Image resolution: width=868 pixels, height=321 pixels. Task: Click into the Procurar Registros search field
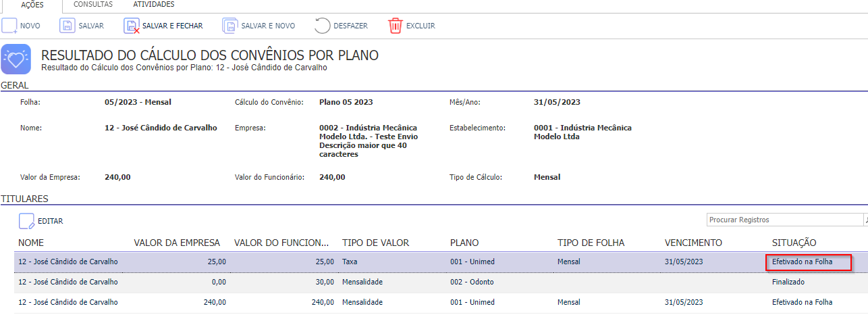click(x=785, y=220)
